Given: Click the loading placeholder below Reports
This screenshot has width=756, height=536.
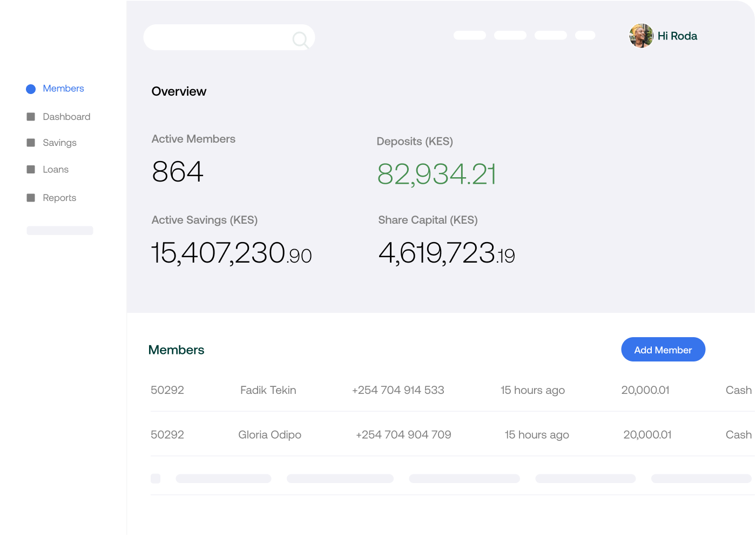Looking at the screenshot, I should 59,230.
